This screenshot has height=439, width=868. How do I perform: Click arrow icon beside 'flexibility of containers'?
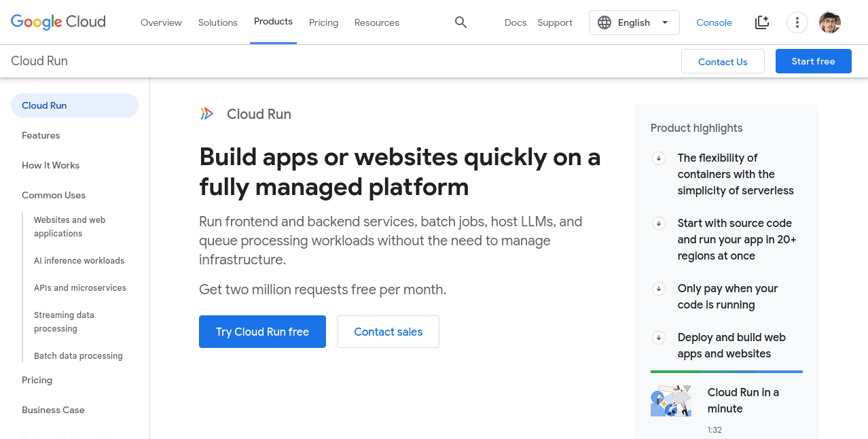658,158
